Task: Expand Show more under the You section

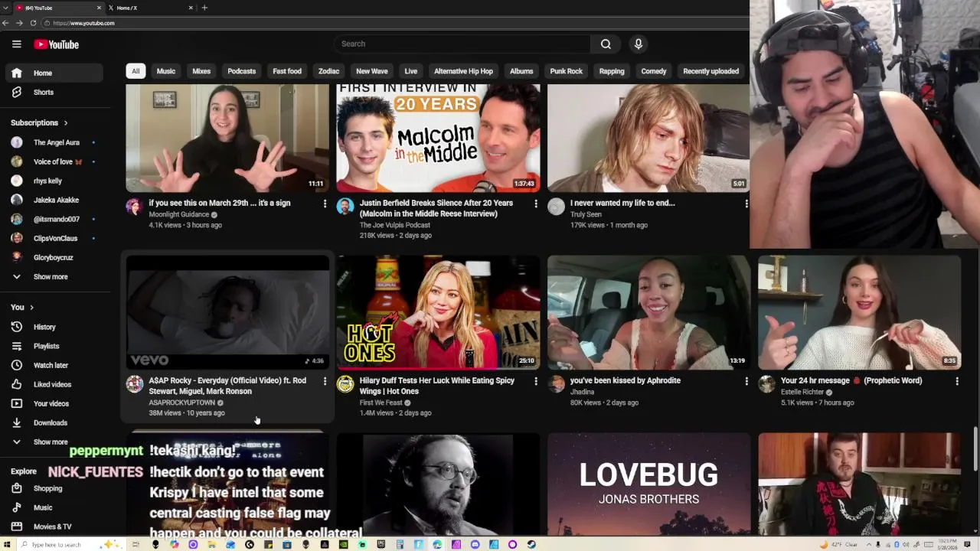Action: (54, 442)
